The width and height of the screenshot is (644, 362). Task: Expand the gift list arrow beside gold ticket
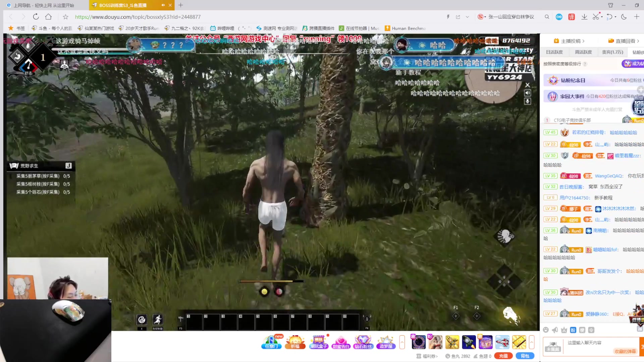[532, 342]
